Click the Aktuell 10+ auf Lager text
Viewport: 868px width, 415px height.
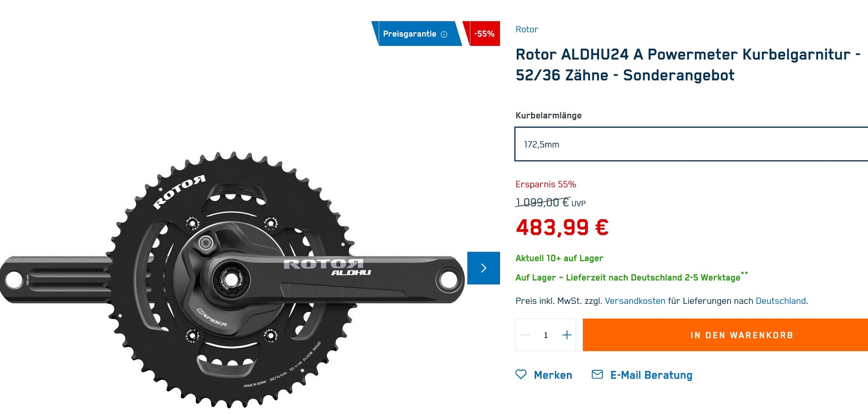pyautogui.click(x=559, y=258)
